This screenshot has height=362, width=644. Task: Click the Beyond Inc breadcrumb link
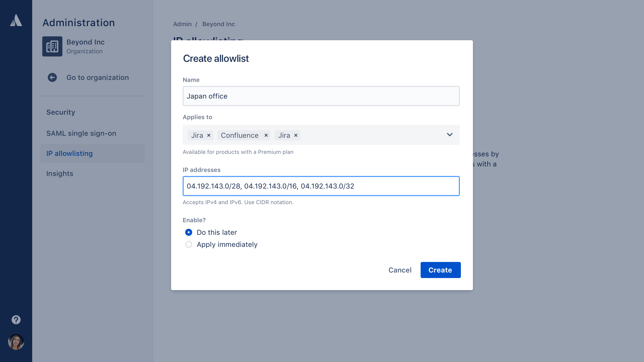point(219,24)
